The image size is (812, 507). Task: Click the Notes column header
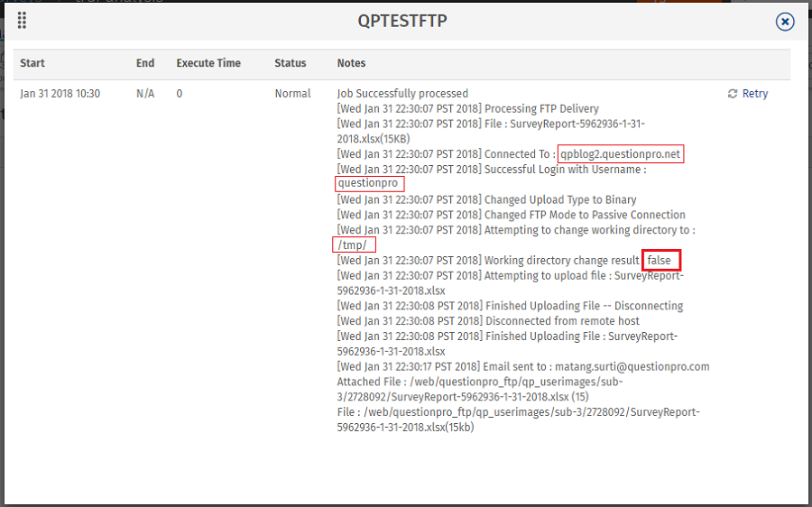coord(351,63)
